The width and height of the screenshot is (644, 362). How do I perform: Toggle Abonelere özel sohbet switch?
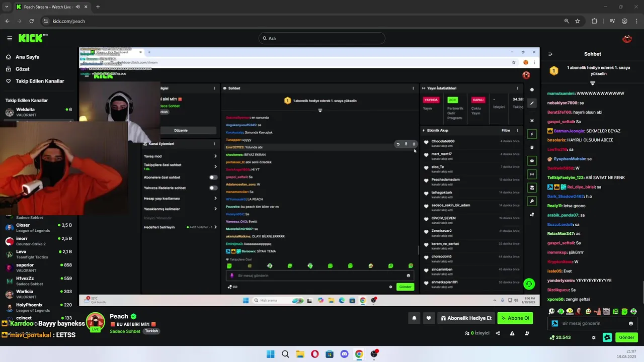tap(213, 177)
